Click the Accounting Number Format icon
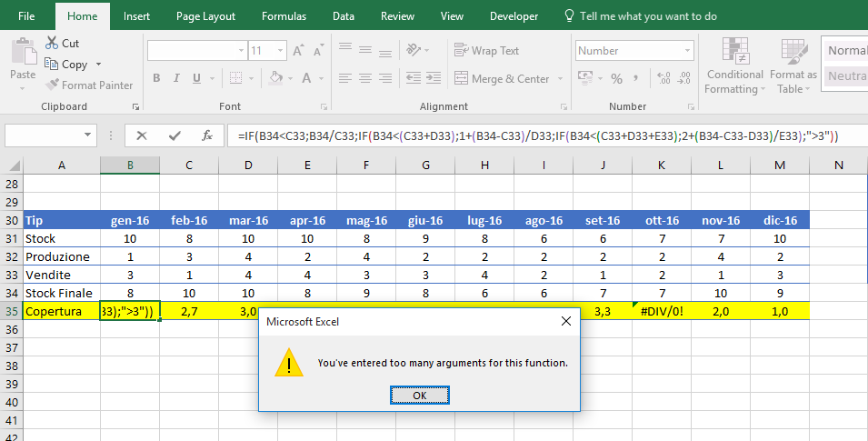The width and height of the screenshot is (868, 441). (x=585, y=78)
